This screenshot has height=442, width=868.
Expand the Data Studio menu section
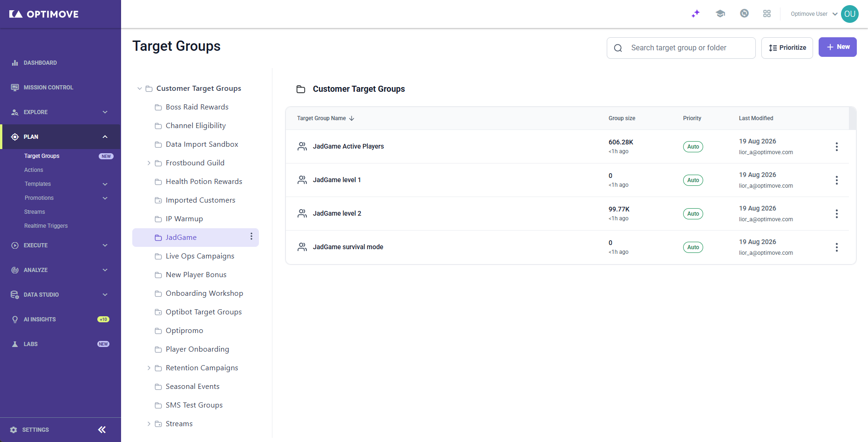pyautogui.click(x=105, y=294)
